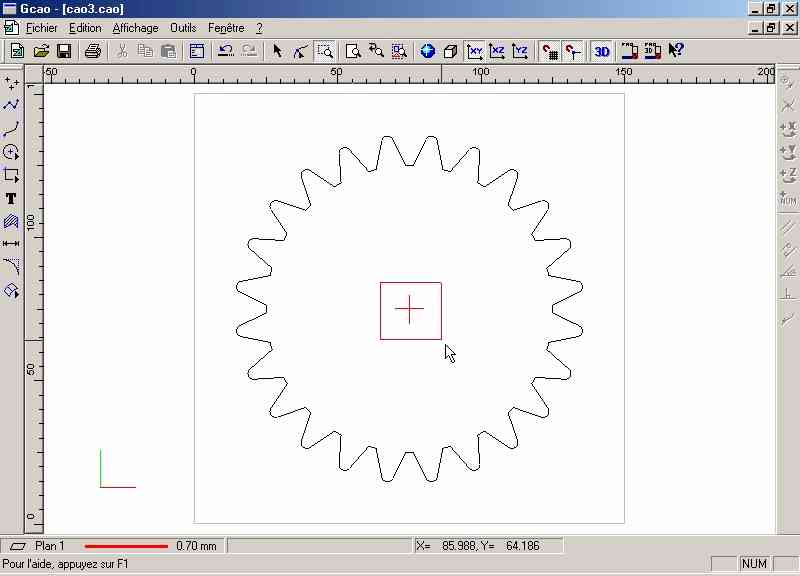Click the Print icon
This screenshot has height=576, width=800.
pyautogui.click(x=93, y=51)
